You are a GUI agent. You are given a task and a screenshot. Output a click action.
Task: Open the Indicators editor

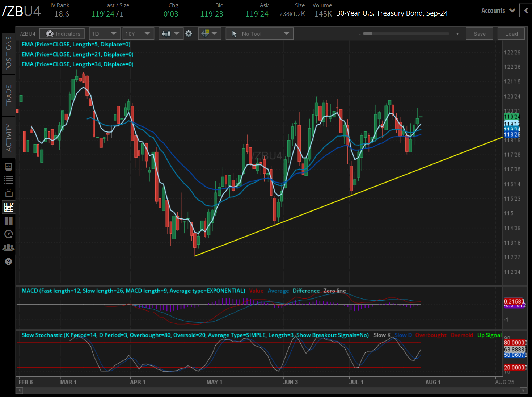(x=62, y=33)
